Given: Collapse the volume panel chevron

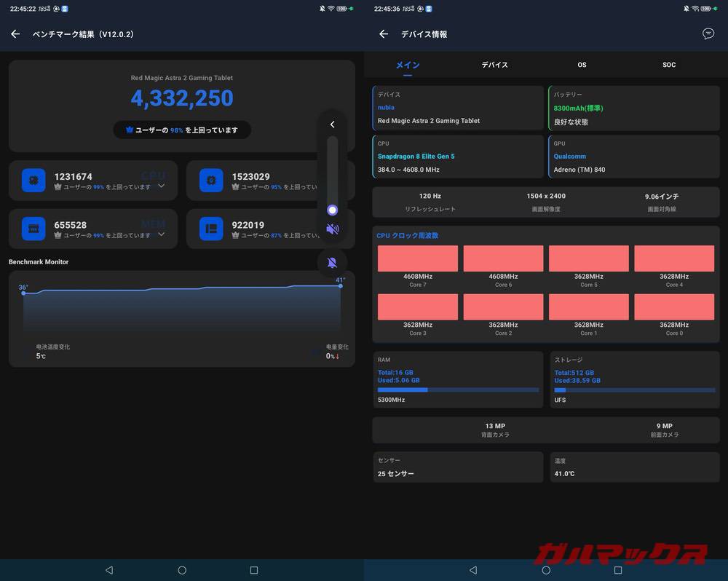Looking at the screenshot, I should (333, 125).
